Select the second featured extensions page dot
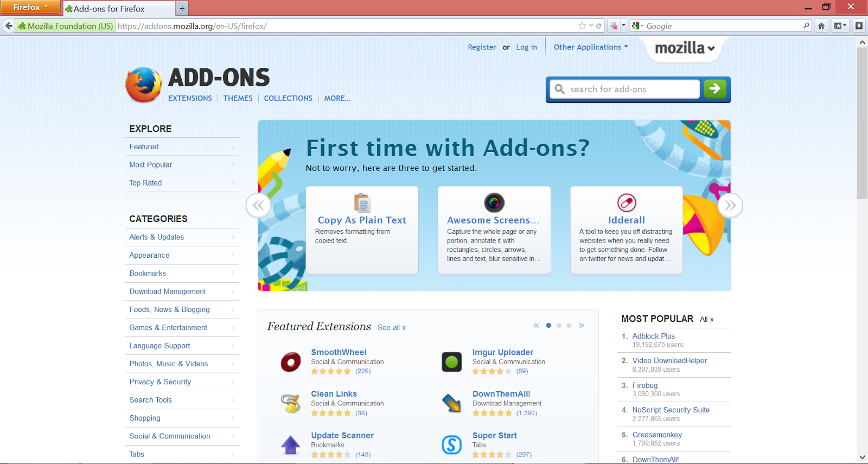Image resolution: width=868 pixels, height=464 pixels. [x=559, y=326]
